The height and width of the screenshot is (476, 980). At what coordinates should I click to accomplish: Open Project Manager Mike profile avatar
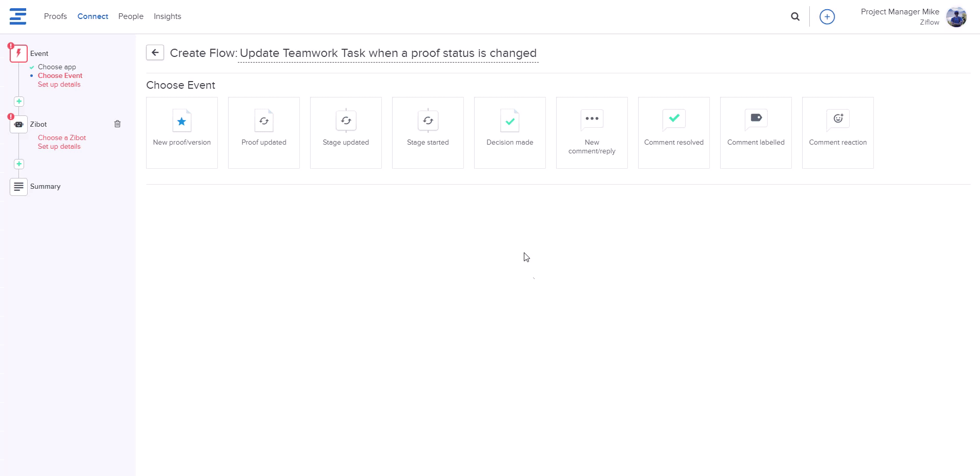pyautogui.click(x=956, y=17)
